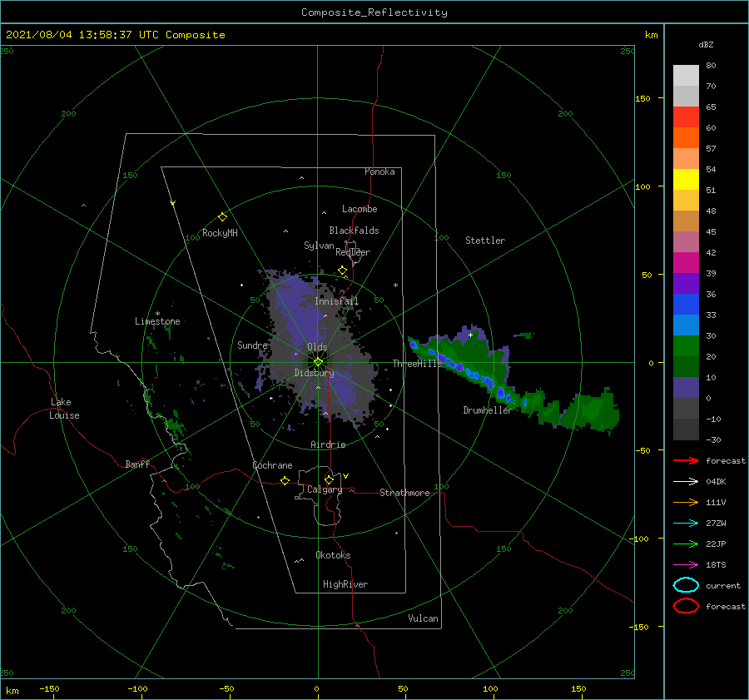Click the Ponoka label

[x=379, y=171]
